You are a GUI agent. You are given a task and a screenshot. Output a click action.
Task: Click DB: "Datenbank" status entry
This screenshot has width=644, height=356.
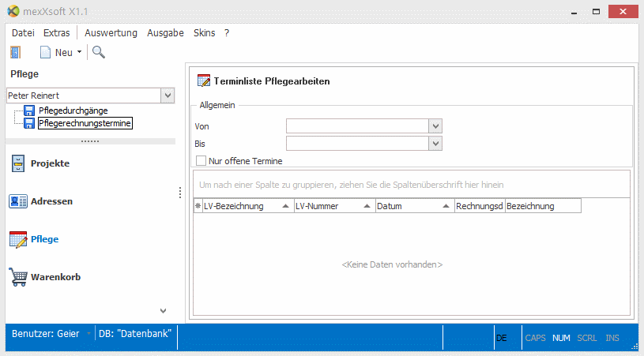135,334
